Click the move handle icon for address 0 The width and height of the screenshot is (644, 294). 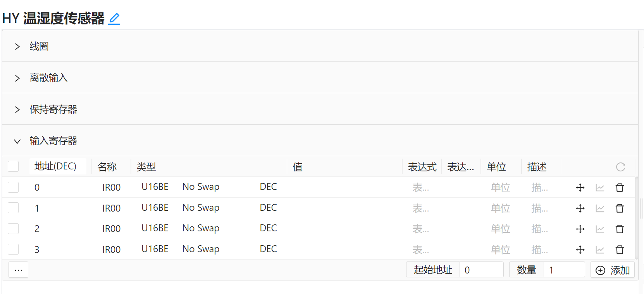click(x=580, y=188)
